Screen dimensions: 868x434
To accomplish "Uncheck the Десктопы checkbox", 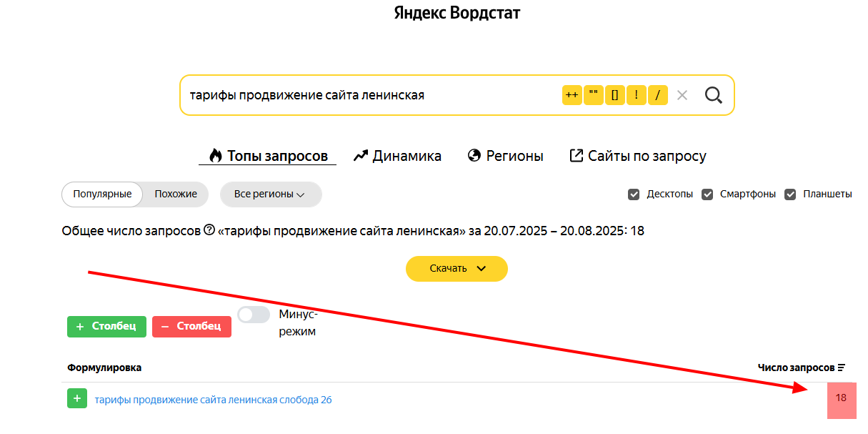I will click(634, 194).
